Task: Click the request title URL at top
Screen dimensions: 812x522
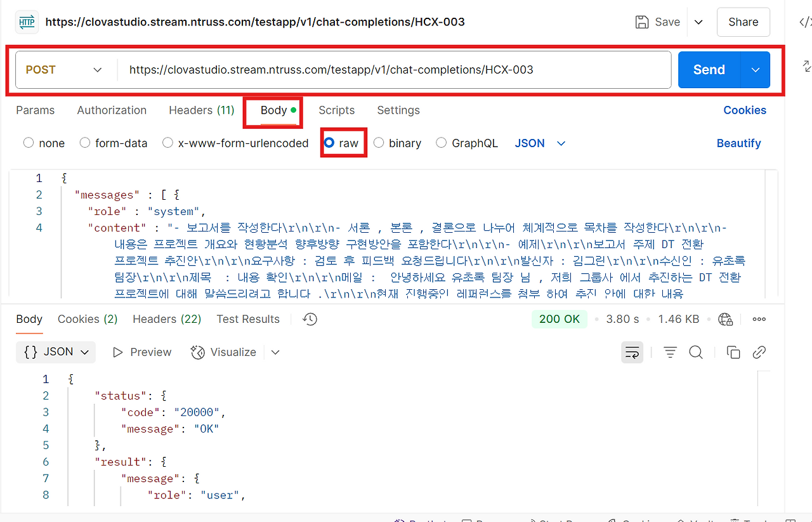Action: (255, 22)
